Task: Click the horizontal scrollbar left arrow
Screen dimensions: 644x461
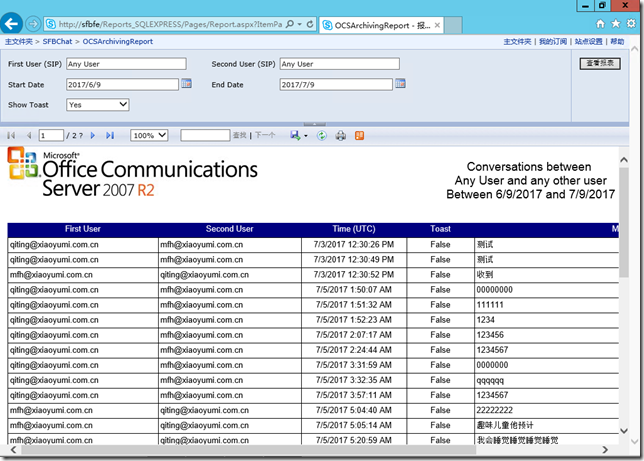Action: (14, 449)
